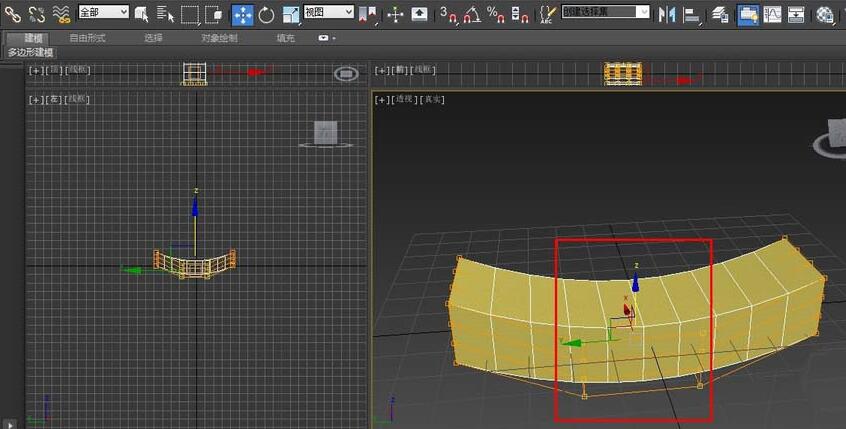
Task: Enable the Select and Manipulate tool
Action: (x=395, y=15)
